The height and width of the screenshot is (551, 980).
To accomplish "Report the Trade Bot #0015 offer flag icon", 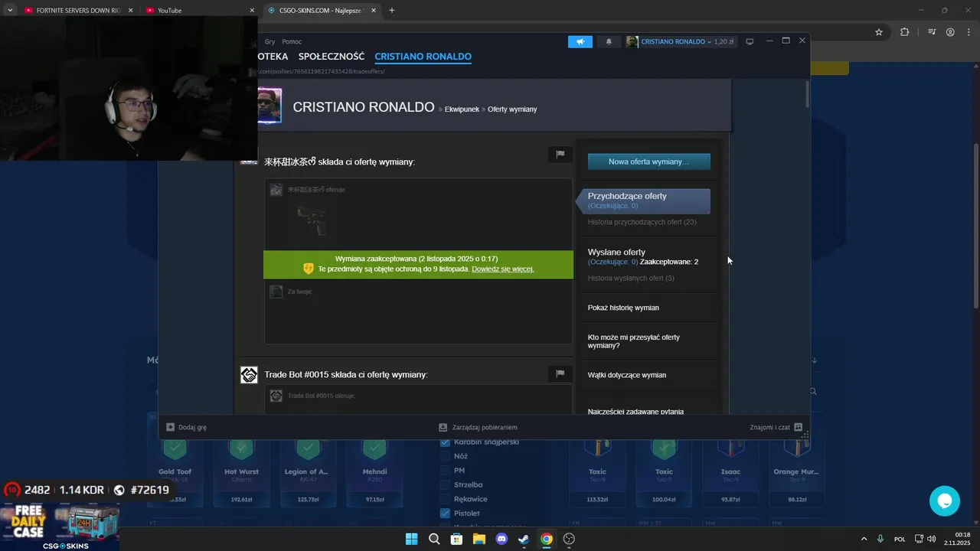I will 560,373.
